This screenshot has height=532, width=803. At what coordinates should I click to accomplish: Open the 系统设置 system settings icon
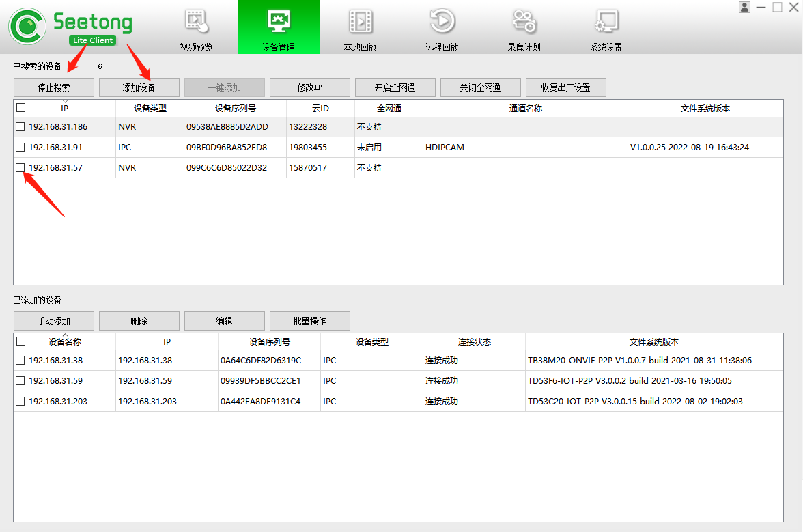606,21
